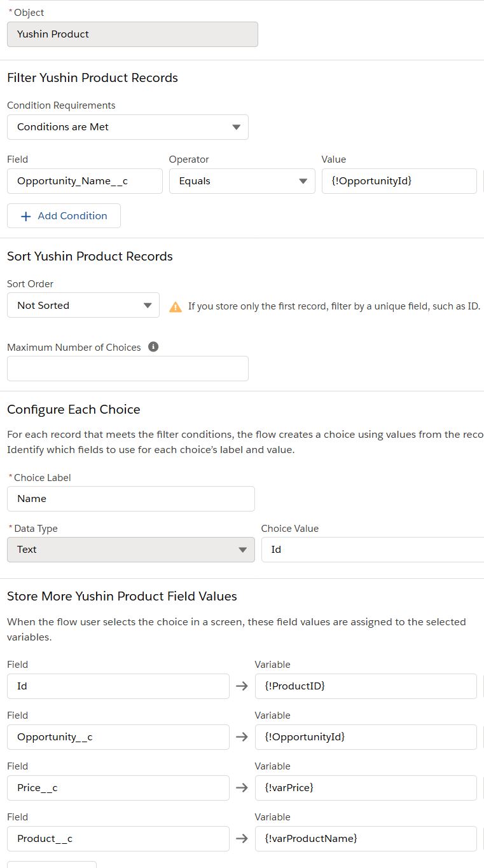The width and height of the screenshot is (484, 868).
Task: Open the Sort Order dropdown
Action: pyautogui.click(x=83, y=306)
